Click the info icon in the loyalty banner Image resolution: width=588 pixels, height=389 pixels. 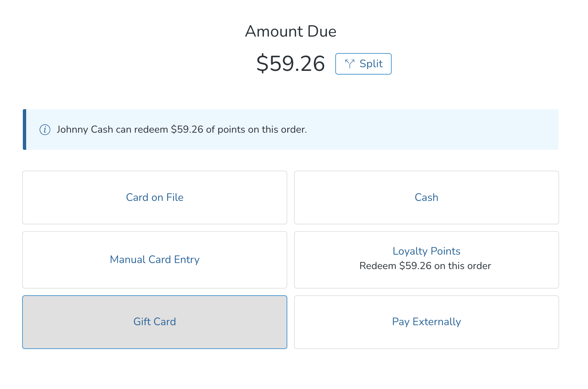pos(45,129)
